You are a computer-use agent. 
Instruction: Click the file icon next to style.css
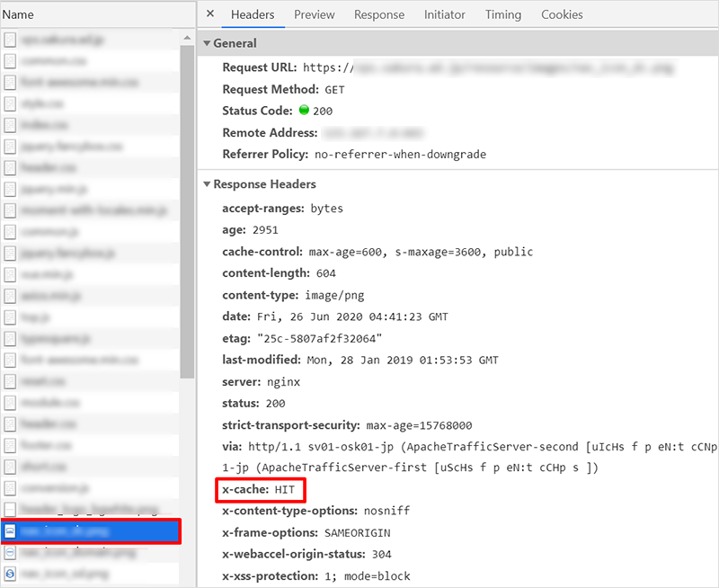point(10,103)
